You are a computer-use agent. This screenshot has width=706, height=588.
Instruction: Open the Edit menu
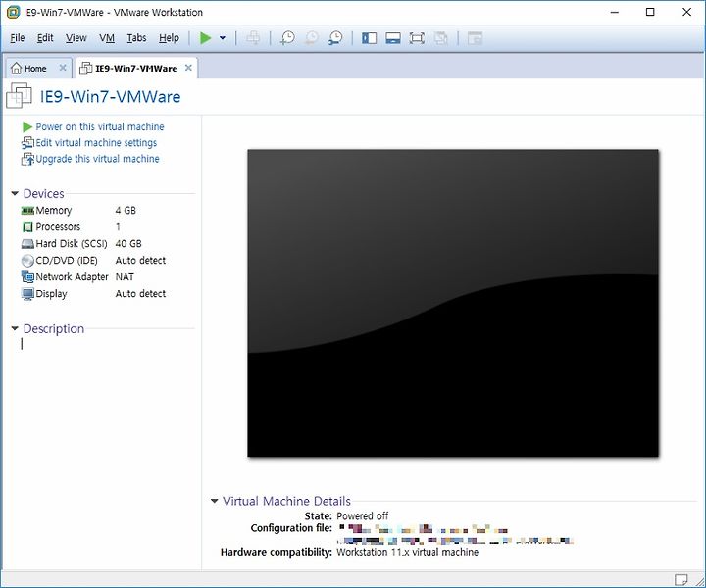coord(45,38)
